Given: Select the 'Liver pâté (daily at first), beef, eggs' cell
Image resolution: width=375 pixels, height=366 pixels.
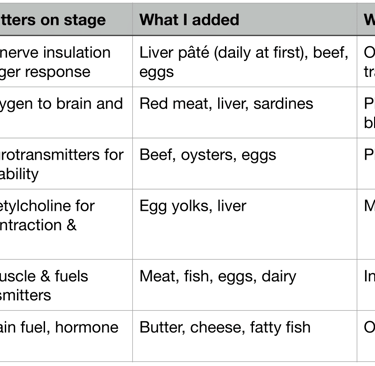Looking at the screenshot, I should click(x=245, y=61).
